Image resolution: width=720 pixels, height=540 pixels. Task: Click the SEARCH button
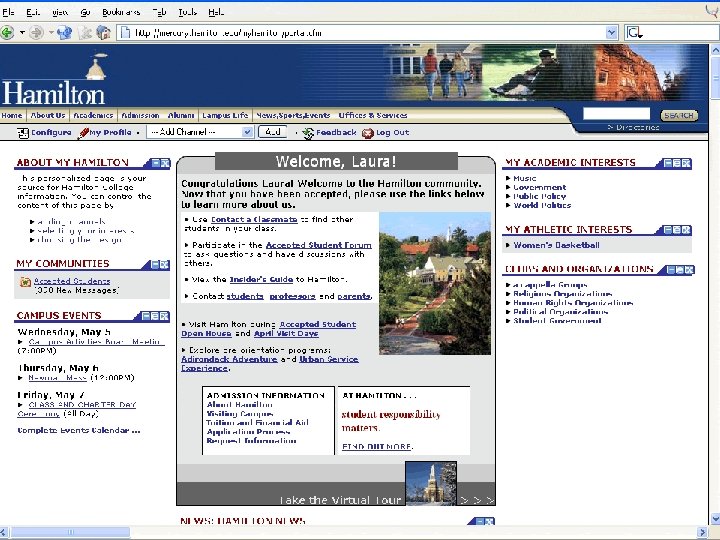(x=679, y=115)
